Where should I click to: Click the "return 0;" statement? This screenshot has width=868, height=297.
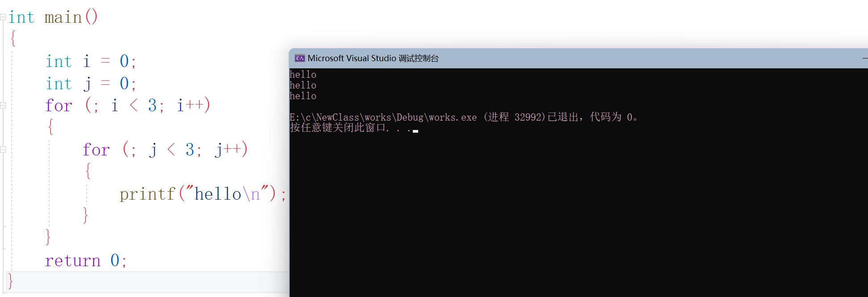pyautogui.click(x=86, y=260)
